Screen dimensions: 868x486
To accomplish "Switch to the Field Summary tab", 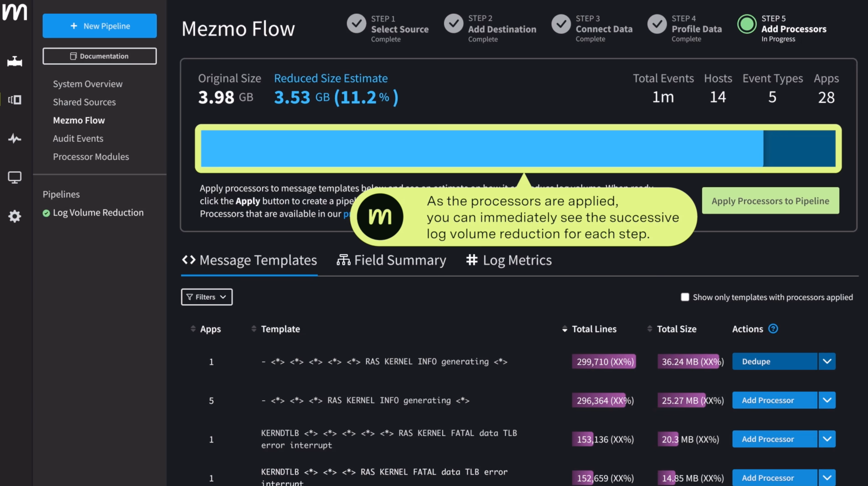I will point(392,260).
